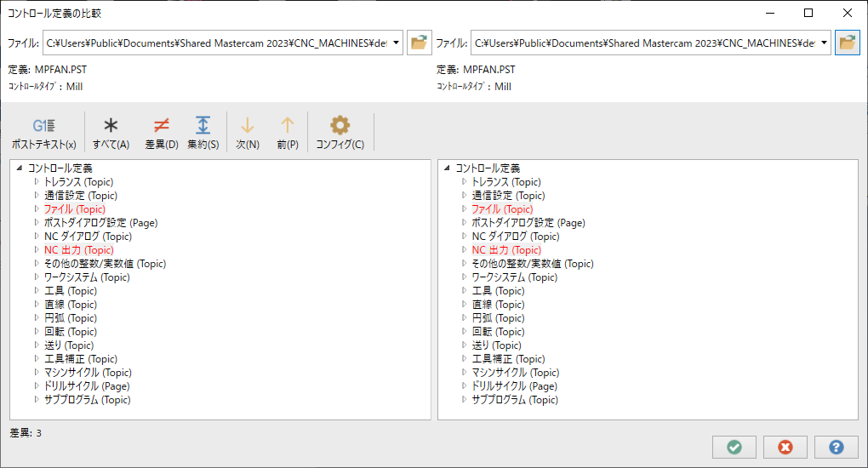Select right その他の整数/実数値 (Topic)
868x468 pixels.
pyautogui.click(x=533, y=264)
